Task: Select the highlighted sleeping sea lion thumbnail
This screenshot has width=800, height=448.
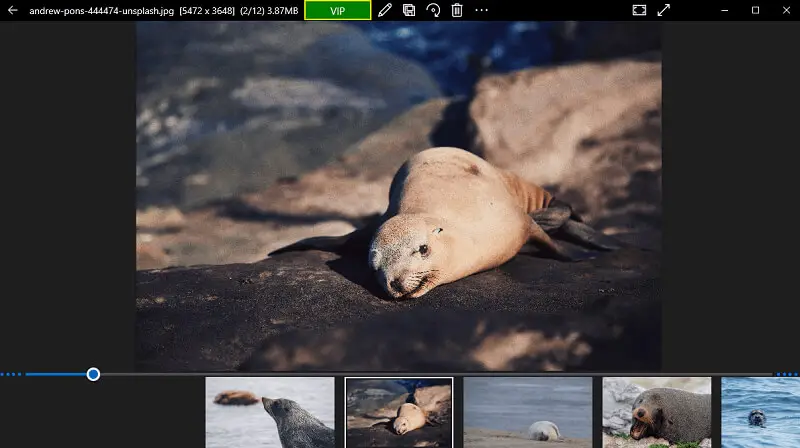Action: click(399, 412)
